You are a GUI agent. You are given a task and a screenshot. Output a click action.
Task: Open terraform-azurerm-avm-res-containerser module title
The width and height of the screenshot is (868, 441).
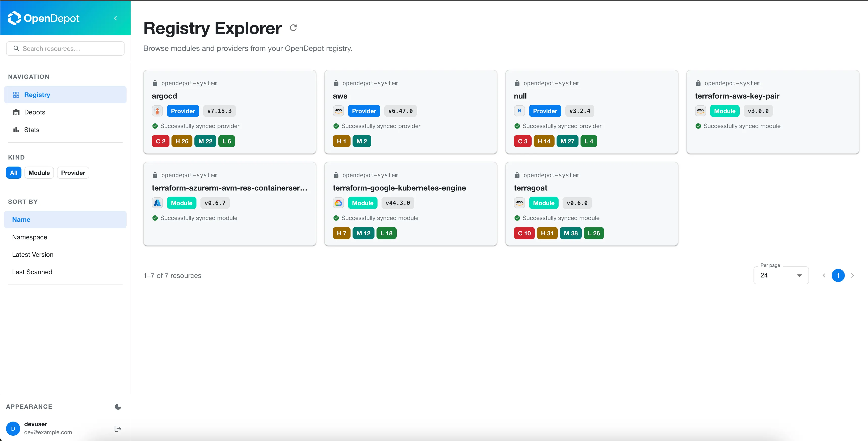[229, 188]
